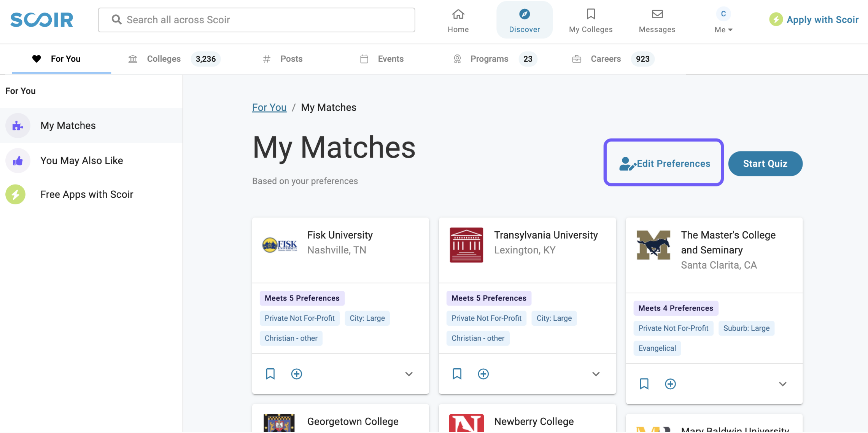868x433 pixels.
Task: Click the puzzle piece My Matches icon
Action: point(17,126)
